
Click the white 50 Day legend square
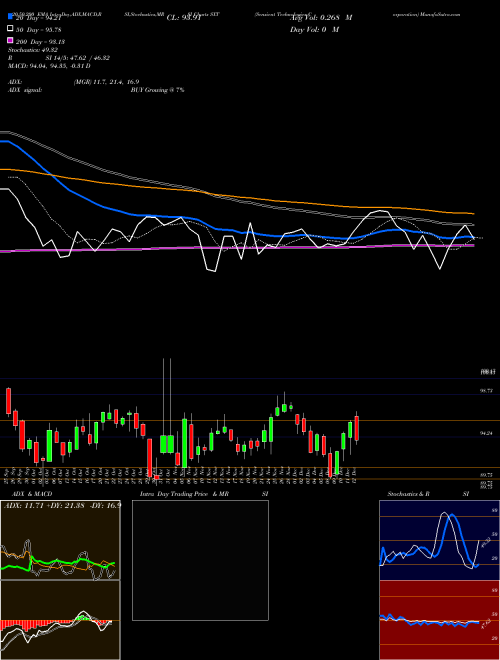pos(11,29)
